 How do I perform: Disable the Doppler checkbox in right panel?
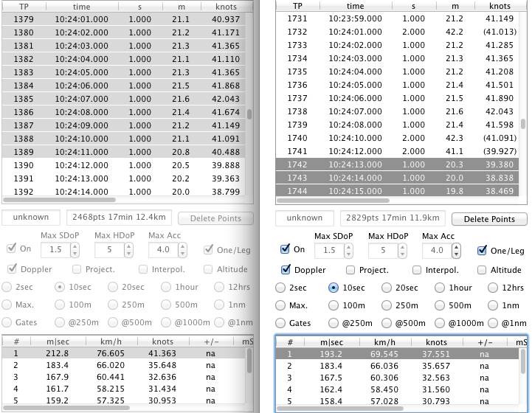click(x=286, y=270)
